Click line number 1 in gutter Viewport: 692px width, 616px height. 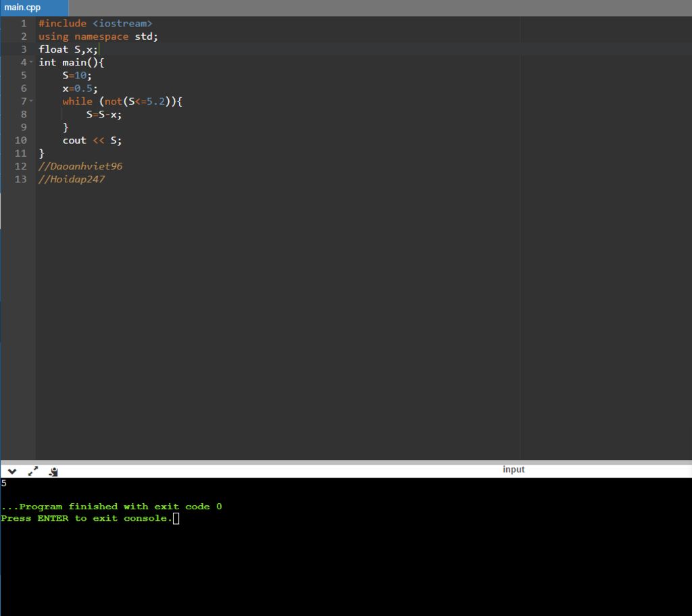point(24,24)
